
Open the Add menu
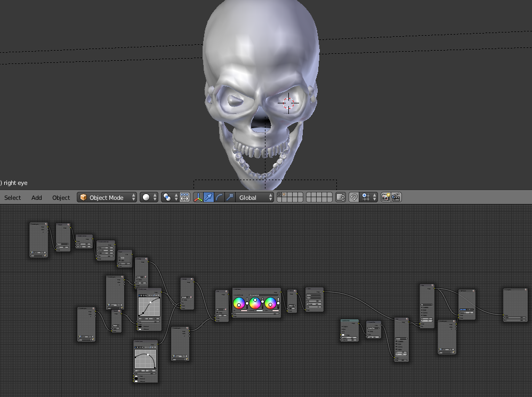pos(37,198)
